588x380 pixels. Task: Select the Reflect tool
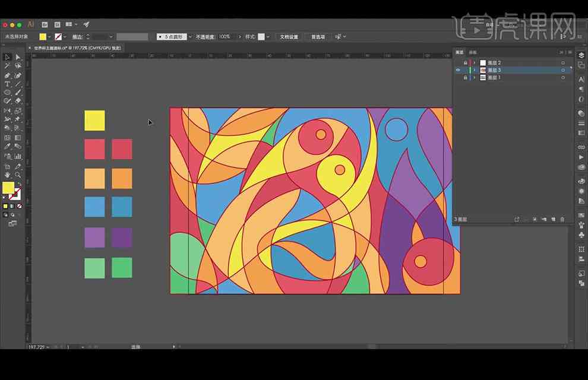click(7, 110)
